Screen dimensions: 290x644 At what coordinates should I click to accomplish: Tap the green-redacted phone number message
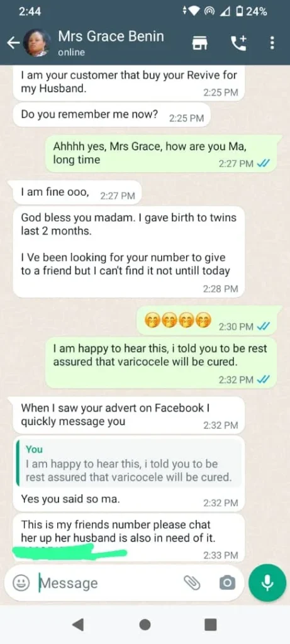129,537
